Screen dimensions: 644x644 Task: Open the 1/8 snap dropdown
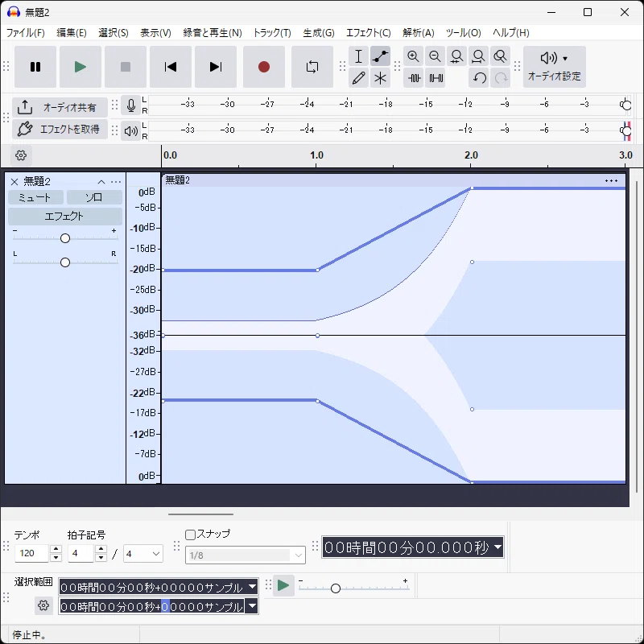point(246,555)
